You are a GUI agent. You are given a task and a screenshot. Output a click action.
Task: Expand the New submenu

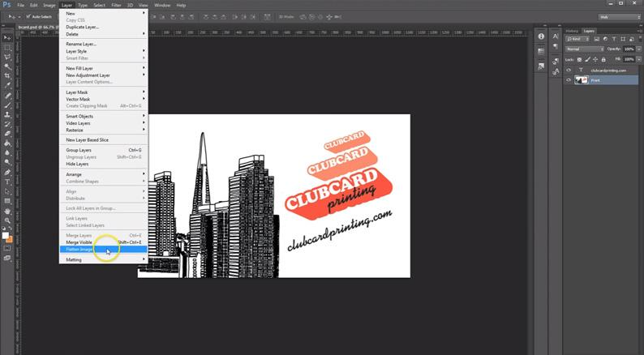coord(104,13)
